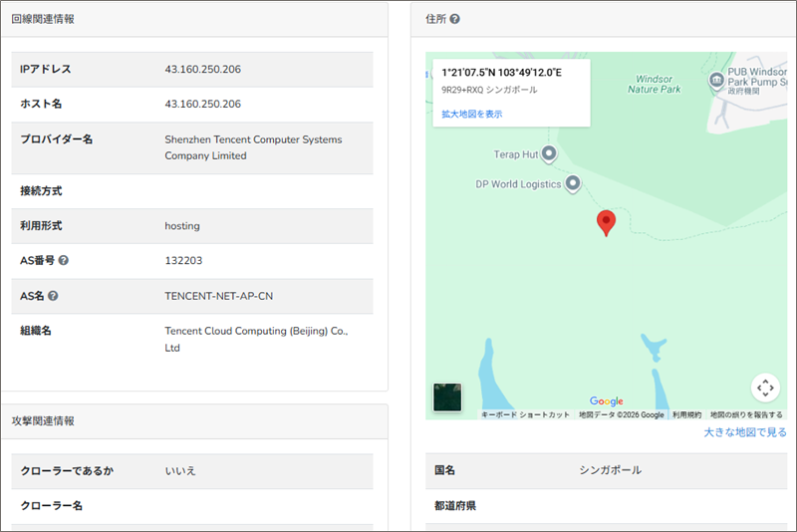
Task: Click the help icon beside AS名
Action: pyautogui.click(x=53, y=296)
